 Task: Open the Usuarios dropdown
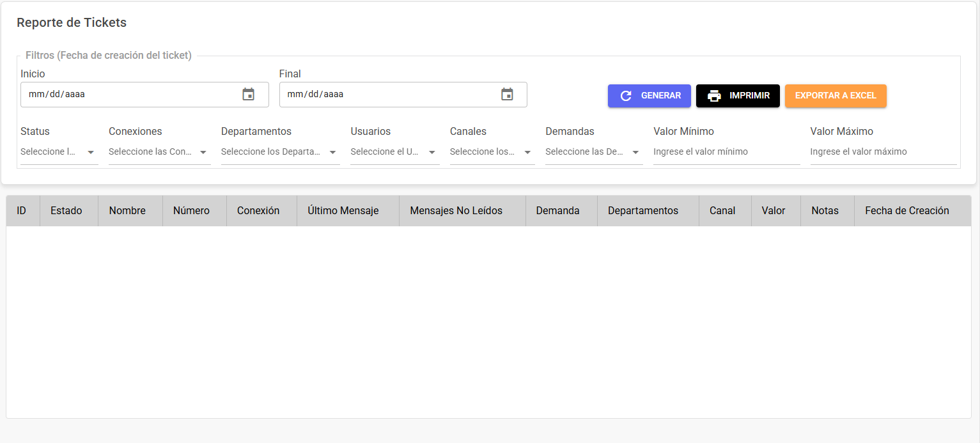click(x=395, y=152)
